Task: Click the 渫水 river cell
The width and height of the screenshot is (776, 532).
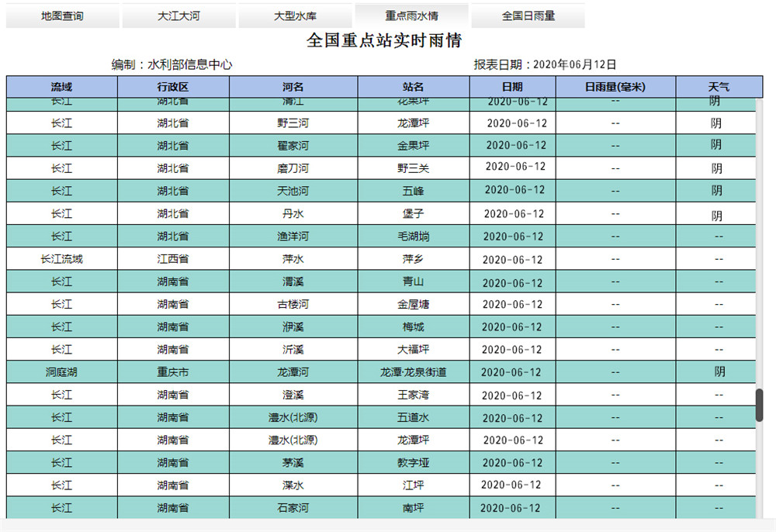Action: pyautogui.click(x=293, y=485)
